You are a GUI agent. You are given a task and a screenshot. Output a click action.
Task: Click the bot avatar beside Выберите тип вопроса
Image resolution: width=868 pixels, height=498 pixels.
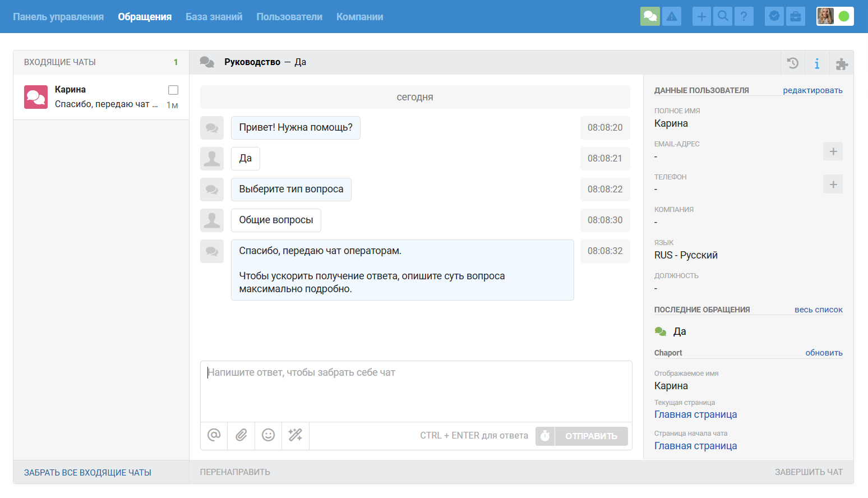point(212,190)
